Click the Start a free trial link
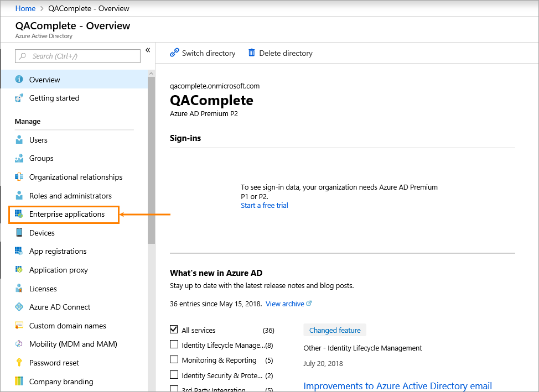Image resolution: width=539 pixels, height=392 pixels. click(x=265, y=206)
